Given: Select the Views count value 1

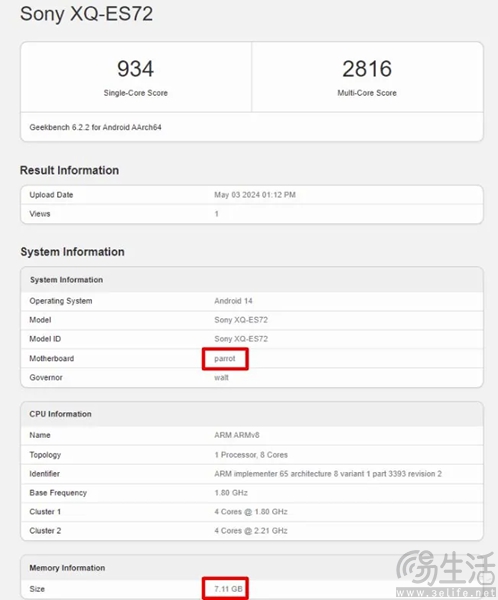Looking at the screenshot, I should tap(217, 214).
